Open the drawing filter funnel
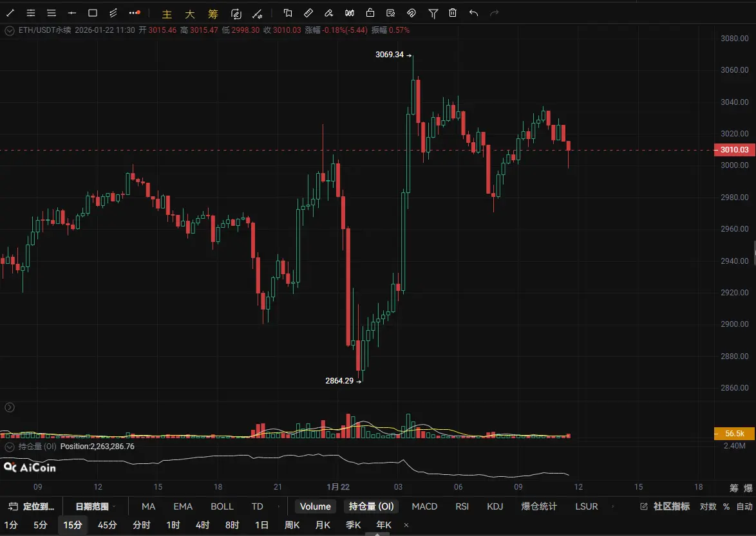Screen dimensions: 756x536 pos(433,14)
